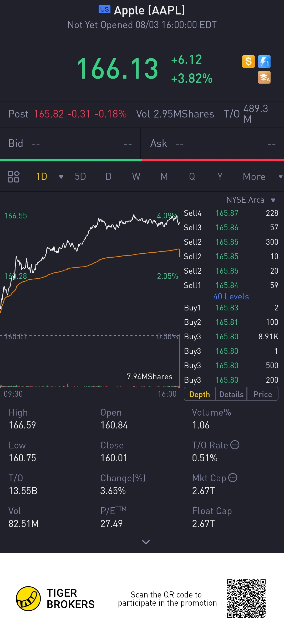284x644 pixels.
Task: Tap the orange stacked layers icon
Action: point(264,78)
